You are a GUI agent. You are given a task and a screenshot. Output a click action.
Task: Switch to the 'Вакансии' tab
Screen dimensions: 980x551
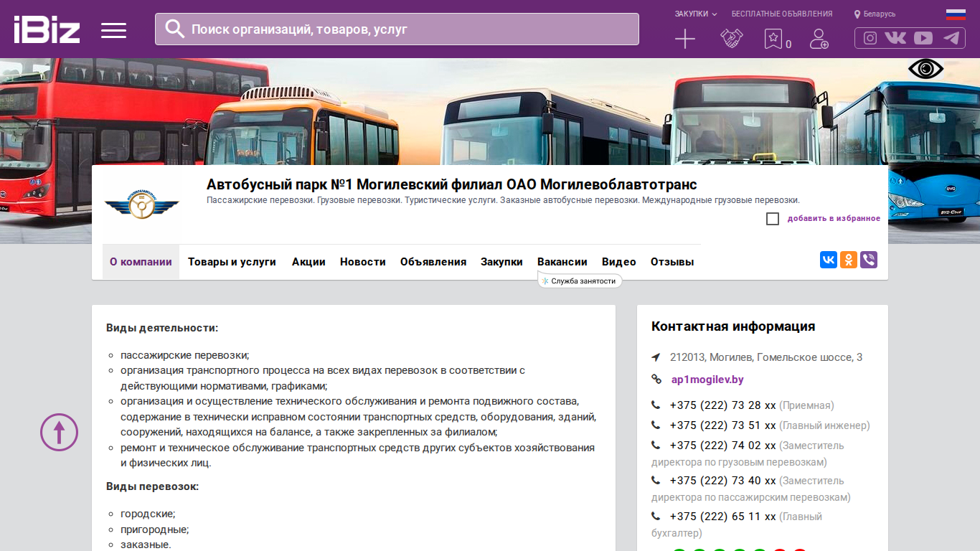tap(562, 262)
